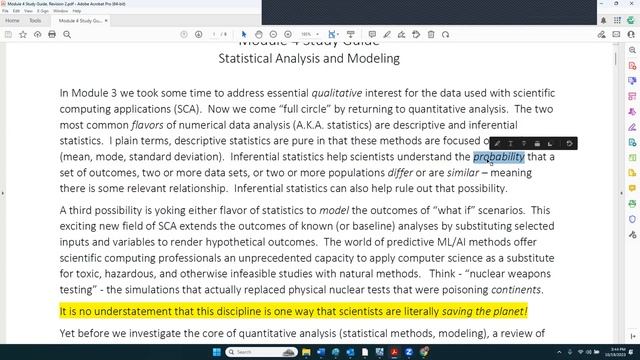640x360 pixels.
Task: Open the notifications bell icon
Action: (603, 20)
